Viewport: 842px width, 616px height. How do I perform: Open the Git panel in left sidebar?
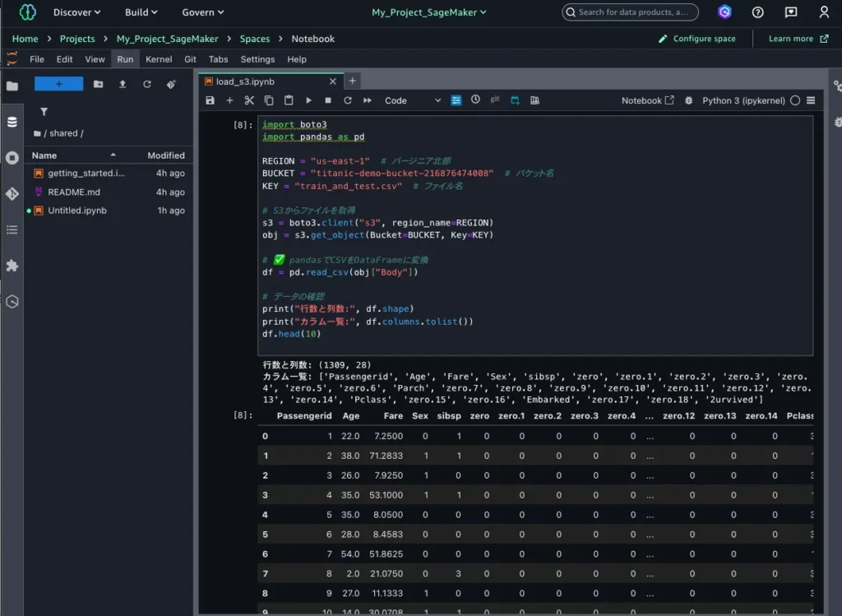(12, 194)
